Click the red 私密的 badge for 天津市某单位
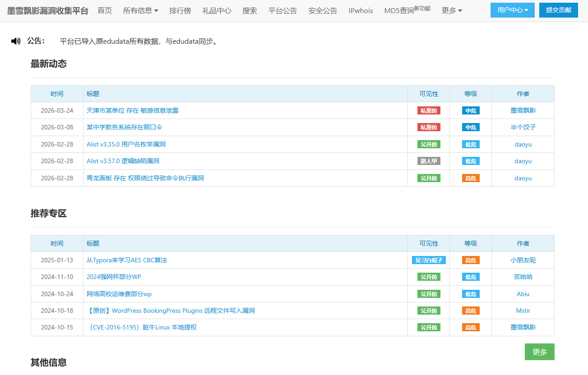The width and height of the screenshot is (588, 375). 428,110
